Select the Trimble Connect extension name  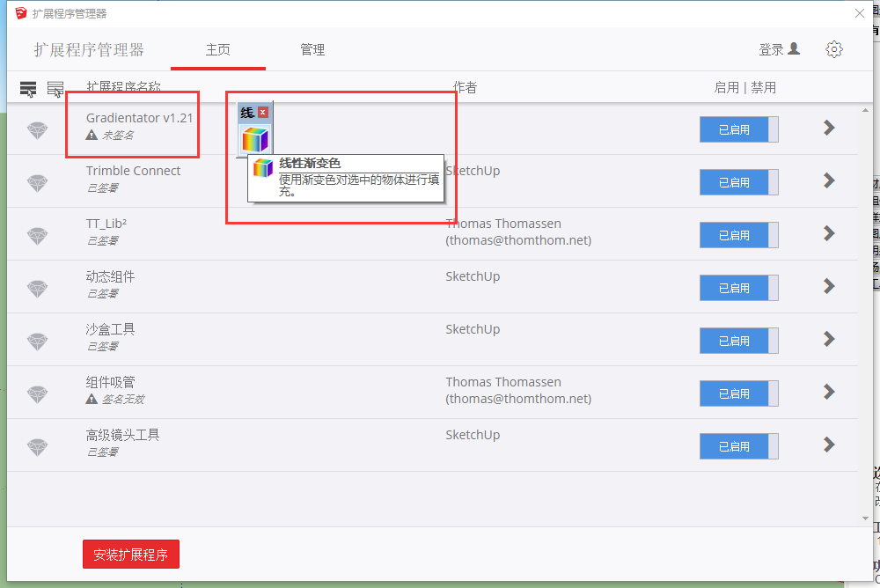tap(133, 171)
